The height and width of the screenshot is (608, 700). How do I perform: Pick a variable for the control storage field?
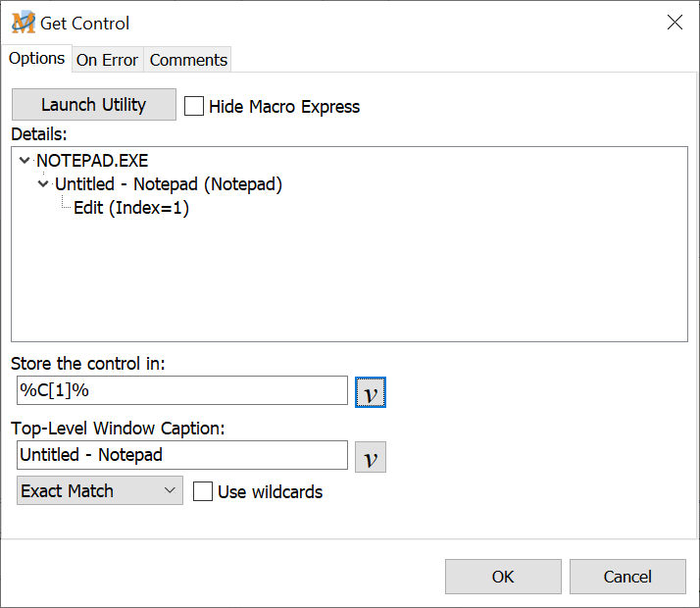click(x=370, y=391)
